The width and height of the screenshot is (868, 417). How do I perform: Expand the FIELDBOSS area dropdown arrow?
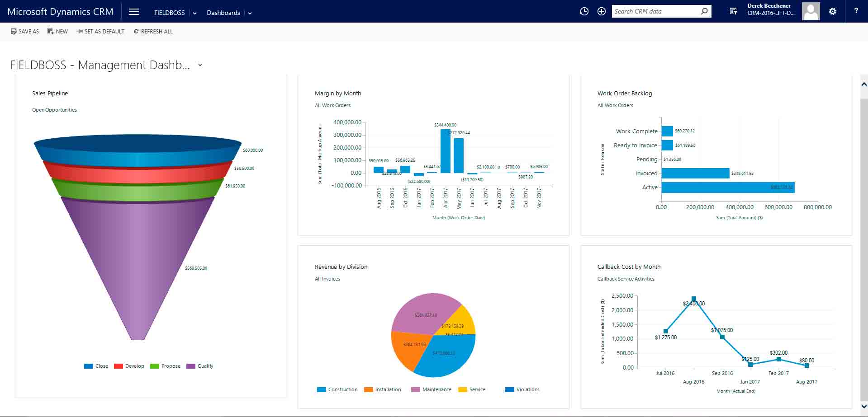click(x=194, y=13)
